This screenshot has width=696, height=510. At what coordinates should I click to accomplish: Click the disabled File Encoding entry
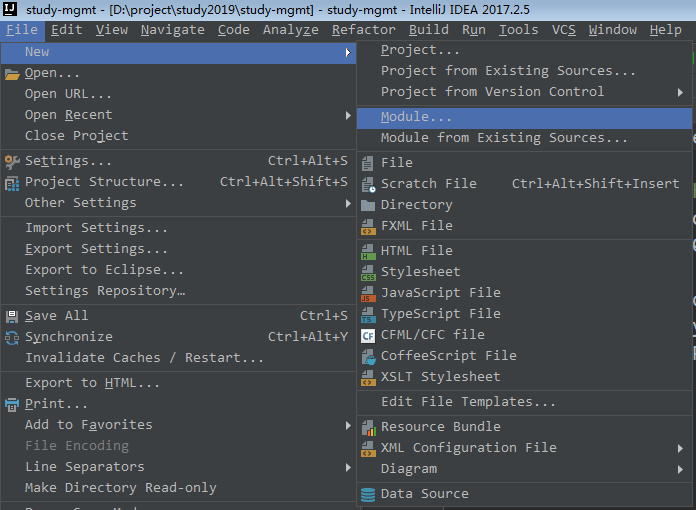tap(178, 446)
